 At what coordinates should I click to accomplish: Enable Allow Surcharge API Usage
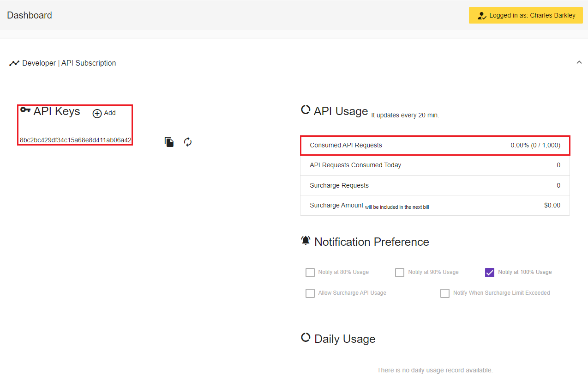coord(310,293)
